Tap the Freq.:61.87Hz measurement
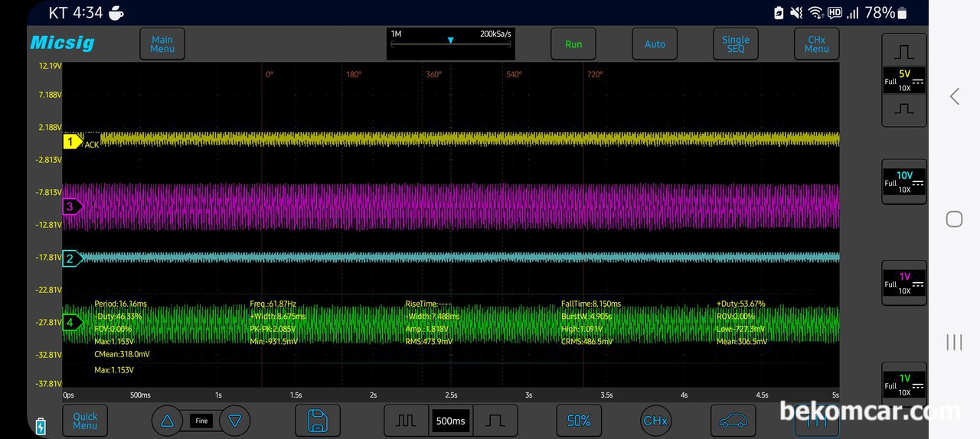Screen dimensions: 980x439 tap(273, 304)
